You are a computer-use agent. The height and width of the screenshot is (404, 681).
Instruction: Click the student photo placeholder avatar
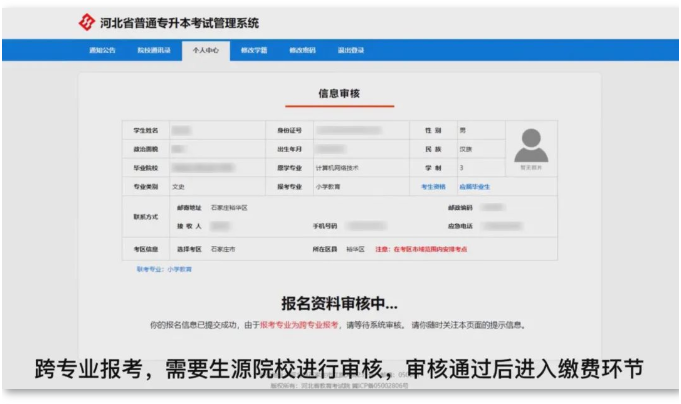(x=531, y=147)
